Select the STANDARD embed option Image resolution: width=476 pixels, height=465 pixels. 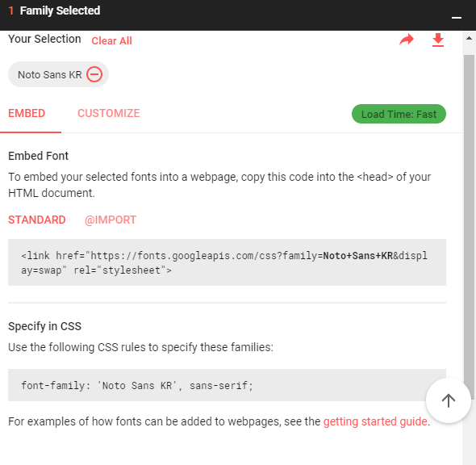pyautogui.click(x=37, y=220)
